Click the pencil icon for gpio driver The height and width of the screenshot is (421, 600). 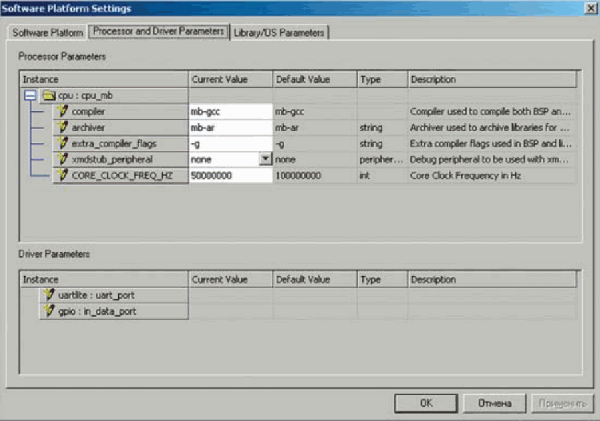point(47,311)
